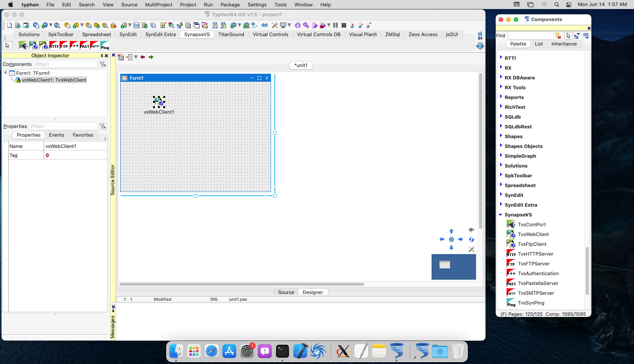Screen dimensions: 634x364
Task: Select the PAST server component icon in palette bar
Action: pos(84,46)
